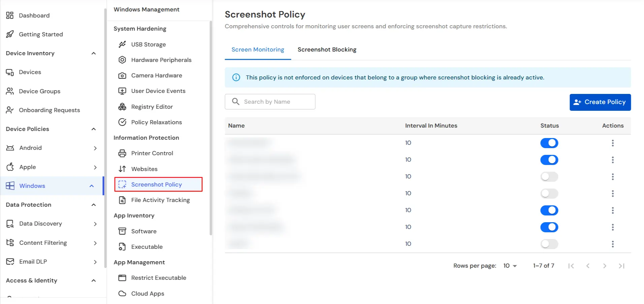The width and height of the screenshot is (644, 304).
Task: Switch to the Screenshot Blocking tab
Action: coord(327,49)
